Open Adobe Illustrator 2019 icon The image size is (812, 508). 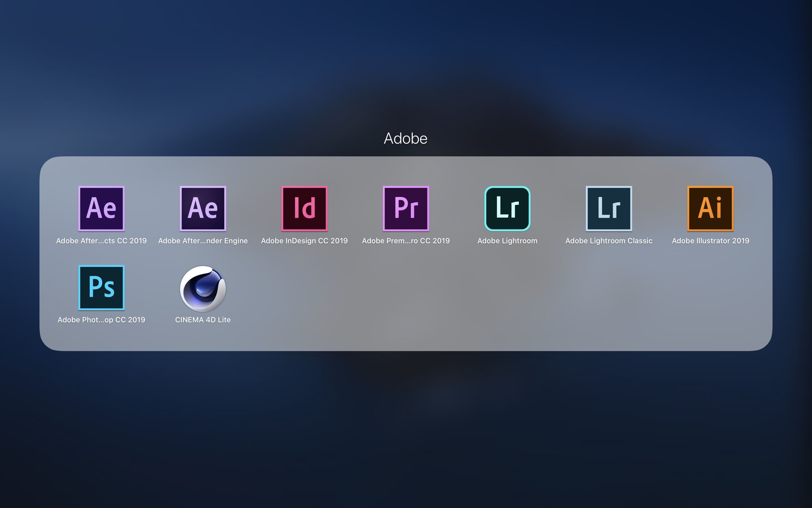click(710, 209)
